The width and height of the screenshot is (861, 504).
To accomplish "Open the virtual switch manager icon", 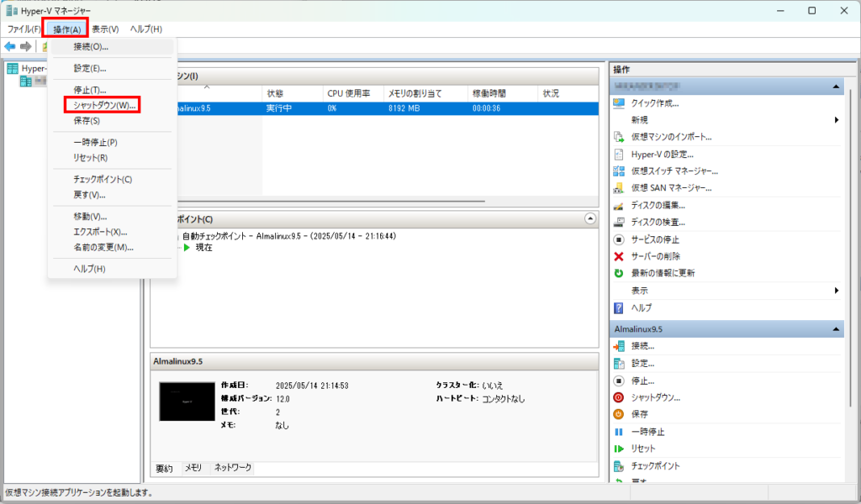I will (619, 171).
